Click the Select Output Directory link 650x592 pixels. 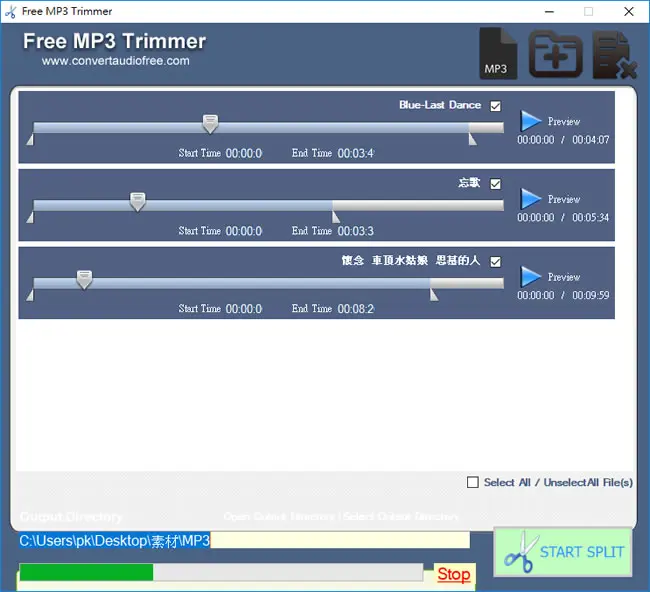401,517
